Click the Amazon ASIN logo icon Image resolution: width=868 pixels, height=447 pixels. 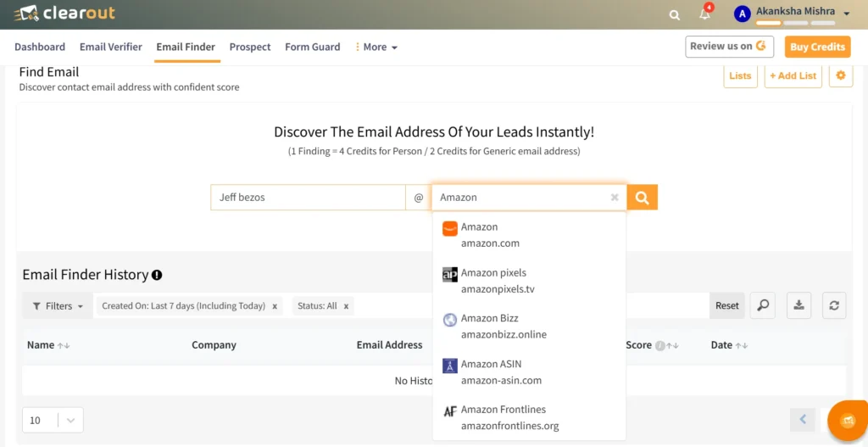[x=450, y=366]
